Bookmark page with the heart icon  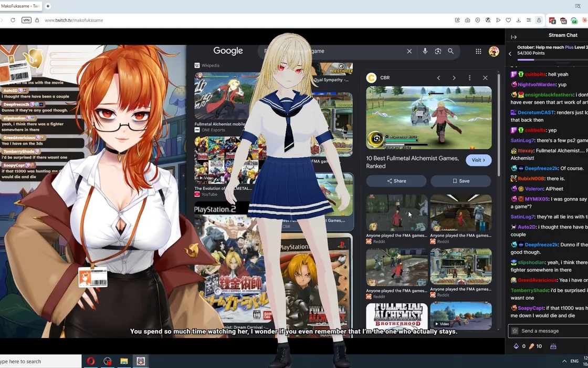coord(508,21)
